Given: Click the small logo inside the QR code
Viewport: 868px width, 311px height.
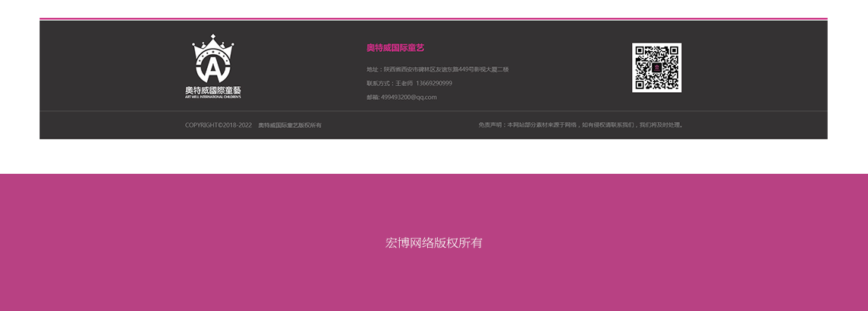Looking at the screenshot, I should (656, 68).
